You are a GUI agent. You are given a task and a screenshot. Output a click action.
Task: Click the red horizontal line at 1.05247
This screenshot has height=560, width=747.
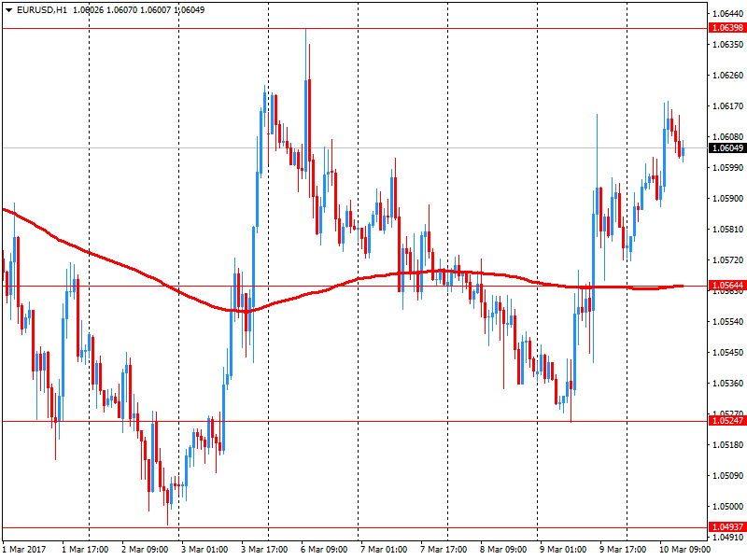[373, 421]
